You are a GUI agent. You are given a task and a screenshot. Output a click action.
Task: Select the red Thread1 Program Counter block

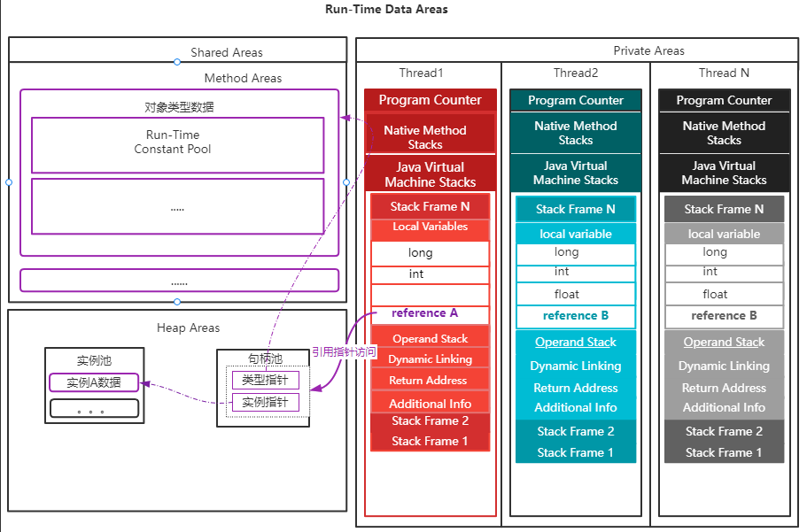coord(430,100)
